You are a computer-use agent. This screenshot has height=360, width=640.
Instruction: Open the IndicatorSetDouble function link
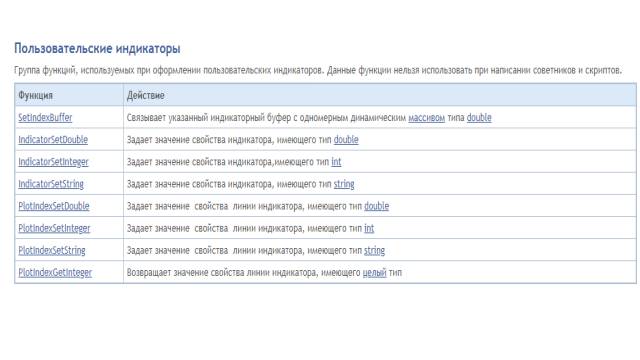point(53,140)
